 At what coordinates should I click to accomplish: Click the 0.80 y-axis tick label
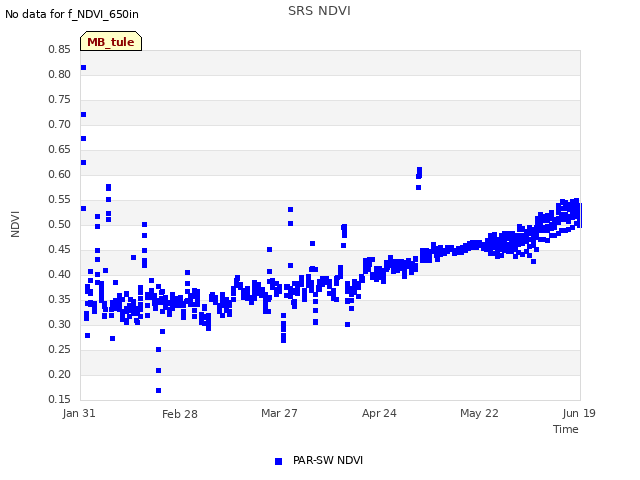pyautogui.click(x=59, y=74)
